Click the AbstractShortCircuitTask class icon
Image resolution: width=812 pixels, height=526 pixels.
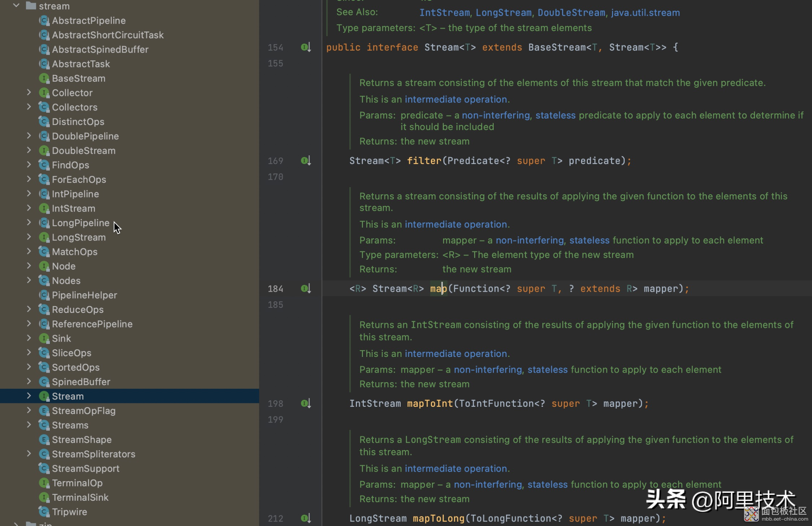pos(44,35)
